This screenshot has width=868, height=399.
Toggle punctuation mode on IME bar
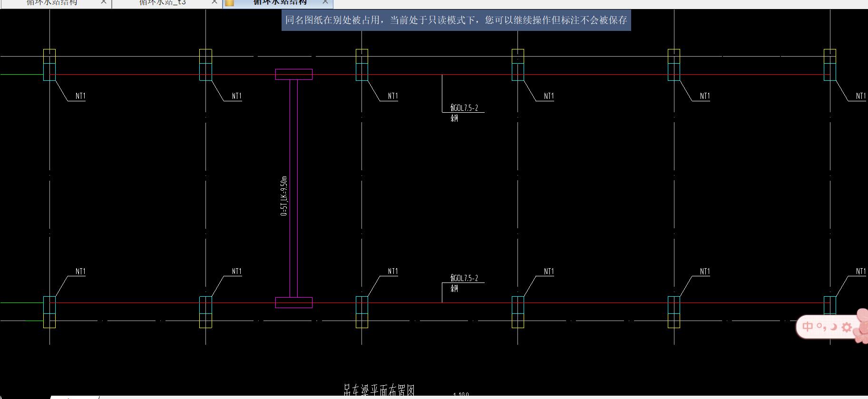click(x=821, y=327)
